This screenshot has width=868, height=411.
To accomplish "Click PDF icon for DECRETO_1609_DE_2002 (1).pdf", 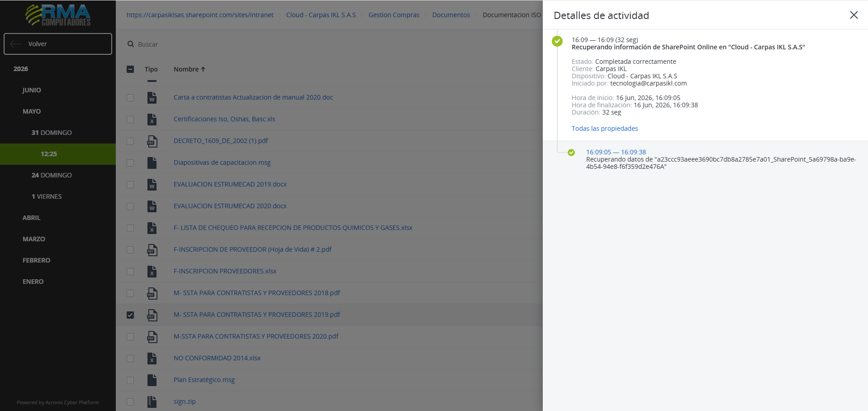I will [x=152, y=141].
